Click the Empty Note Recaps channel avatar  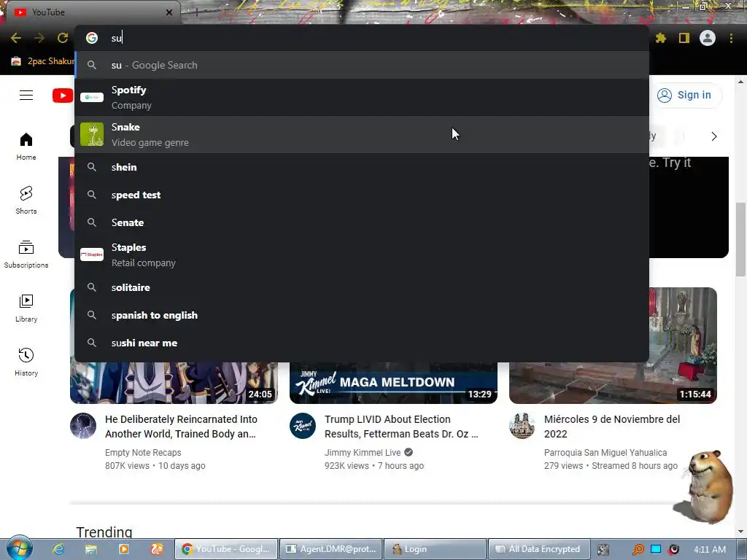point(83,425)
